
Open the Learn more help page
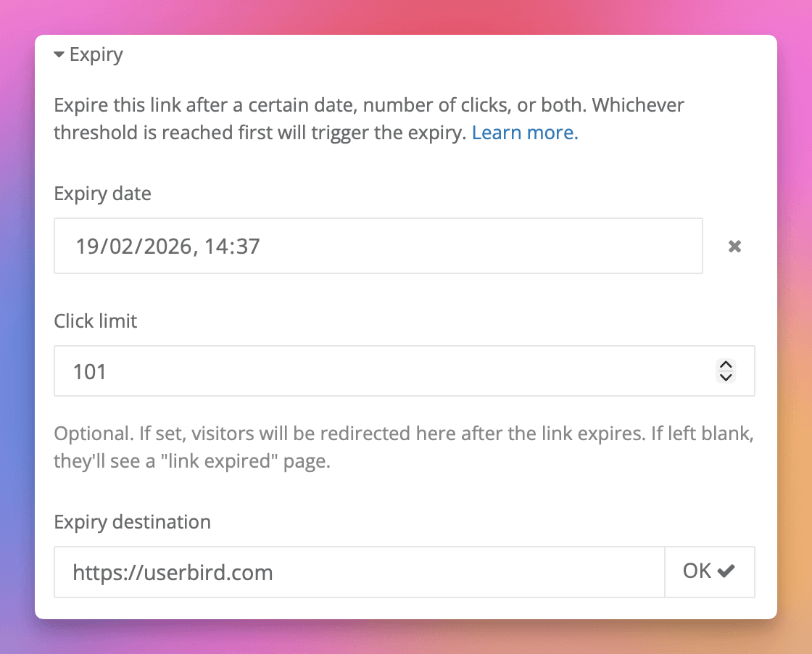pyautogui.click(x=524, y=132)
